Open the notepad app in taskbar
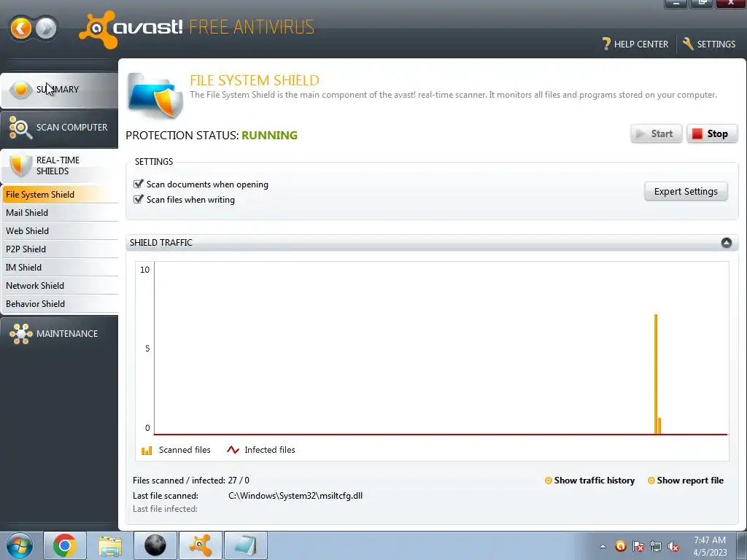Screen dimensions: 747x560 coord(246,545)
